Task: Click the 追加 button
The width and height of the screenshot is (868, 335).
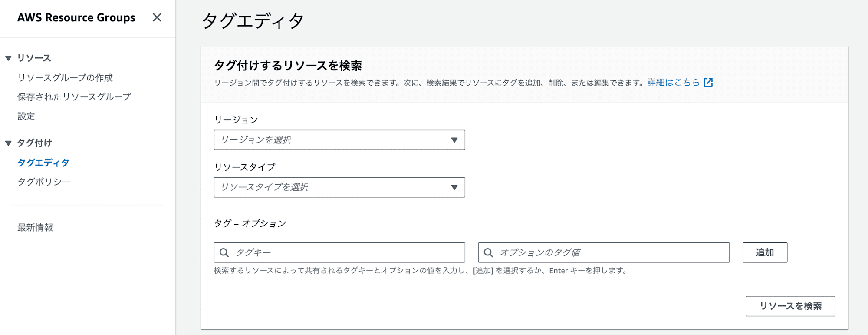Action: [765, 252]
